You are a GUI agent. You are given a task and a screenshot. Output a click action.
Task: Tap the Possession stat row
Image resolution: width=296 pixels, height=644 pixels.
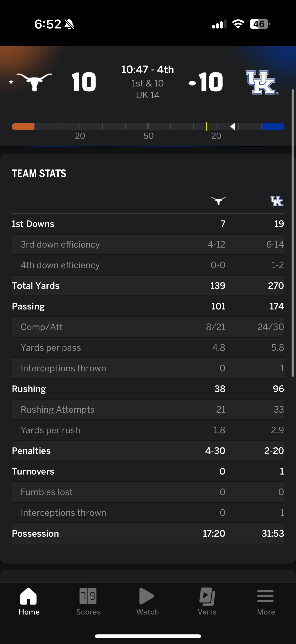(x=148, y=533)
